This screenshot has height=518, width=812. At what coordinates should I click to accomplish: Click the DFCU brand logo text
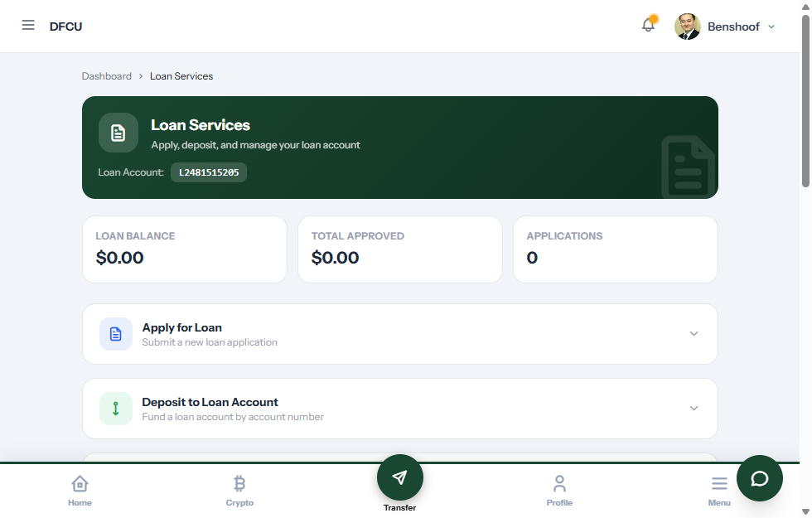click(65, 27)
